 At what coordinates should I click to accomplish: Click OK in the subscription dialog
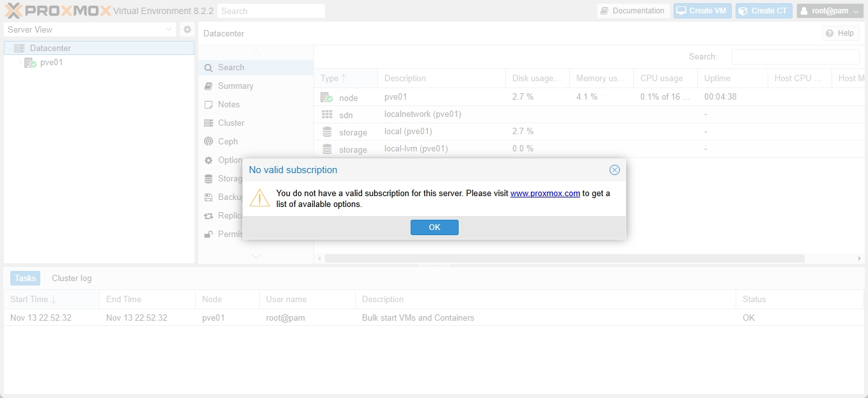coord(434,227)
